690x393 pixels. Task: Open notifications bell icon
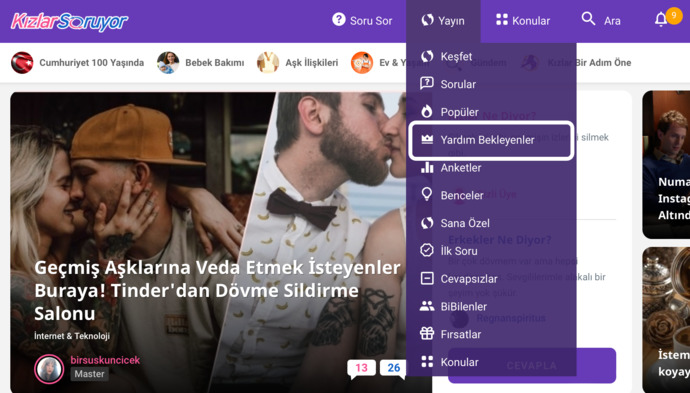pos(661,20)
